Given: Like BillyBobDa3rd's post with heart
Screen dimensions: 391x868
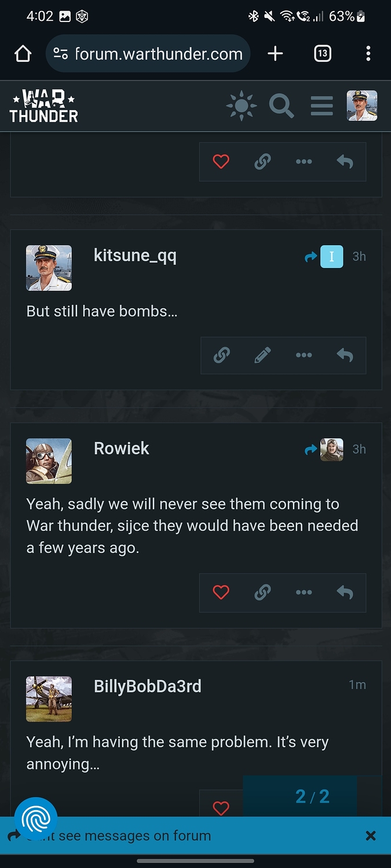Looking at the screenshot, I should coord(221,807).
